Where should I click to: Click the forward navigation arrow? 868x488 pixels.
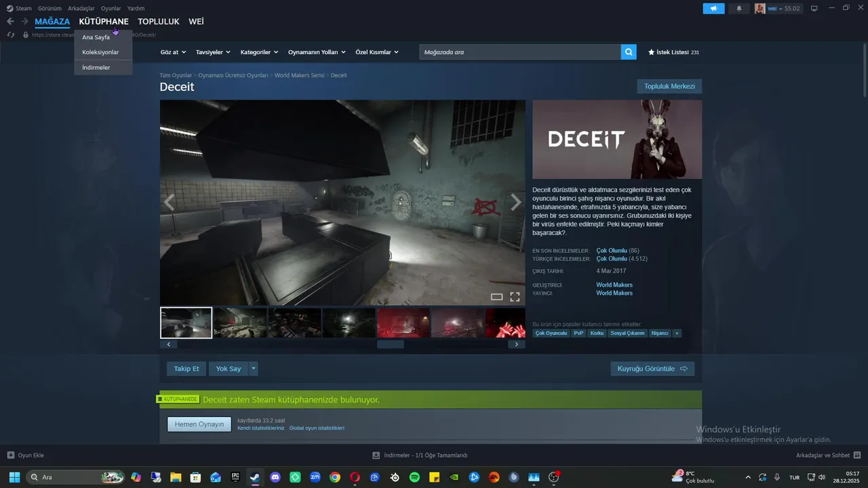coord(24,22)
